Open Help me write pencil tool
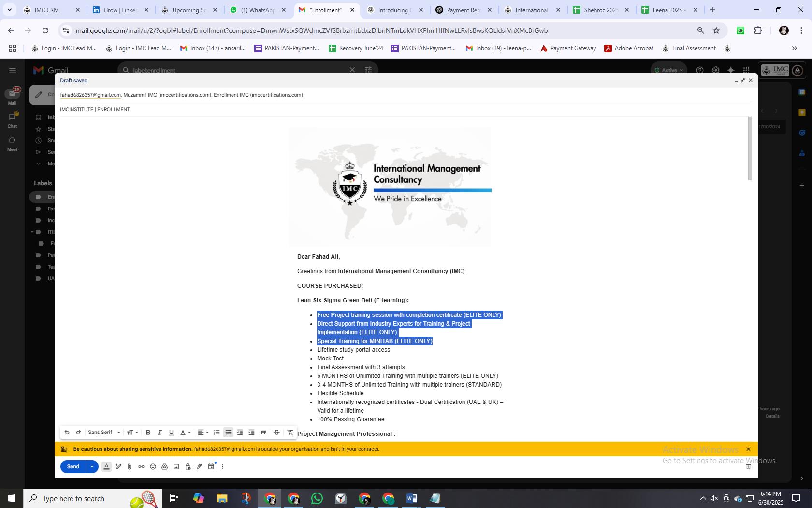The height and width of the screenshot is (508, 812). coord(118,467)
